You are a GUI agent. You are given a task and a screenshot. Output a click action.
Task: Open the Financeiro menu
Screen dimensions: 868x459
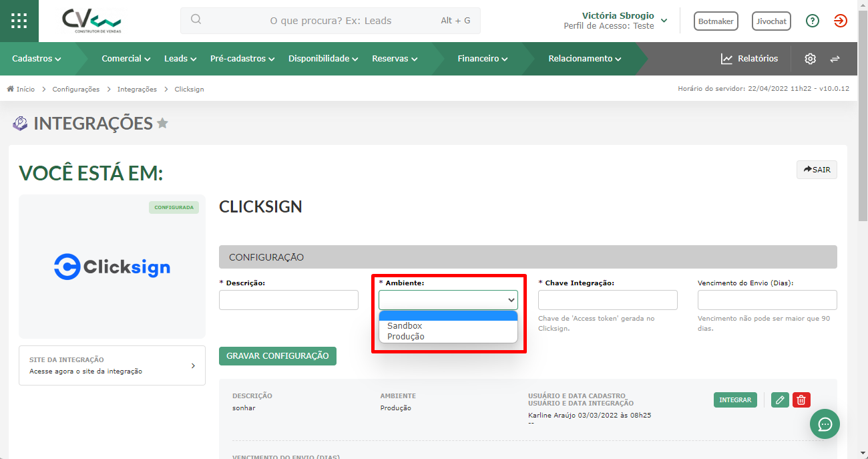[483, 59]
